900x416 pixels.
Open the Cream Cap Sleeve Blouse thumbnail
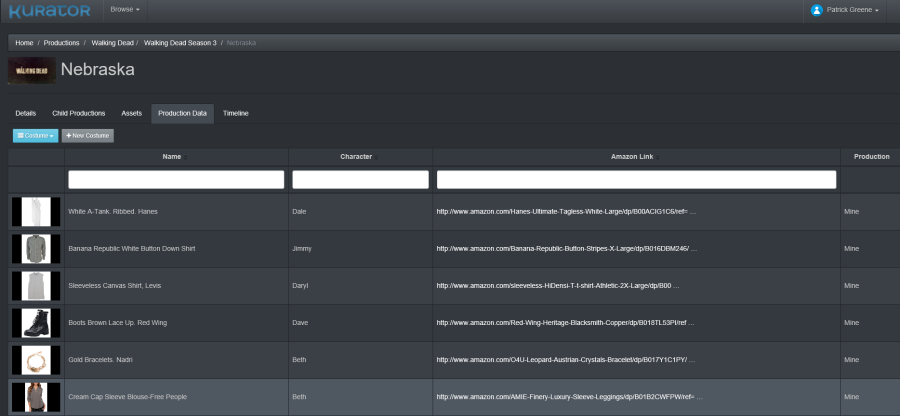pyautogui.click(x=36, y=397)
